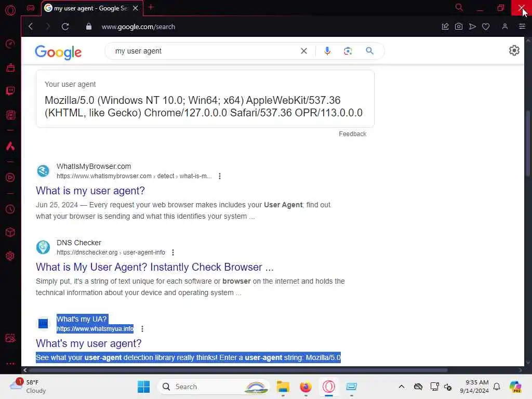The width and height of the screenshot is (532, 399).
Task: Open notifications bell in taskbar
Action: click(497, 387)
